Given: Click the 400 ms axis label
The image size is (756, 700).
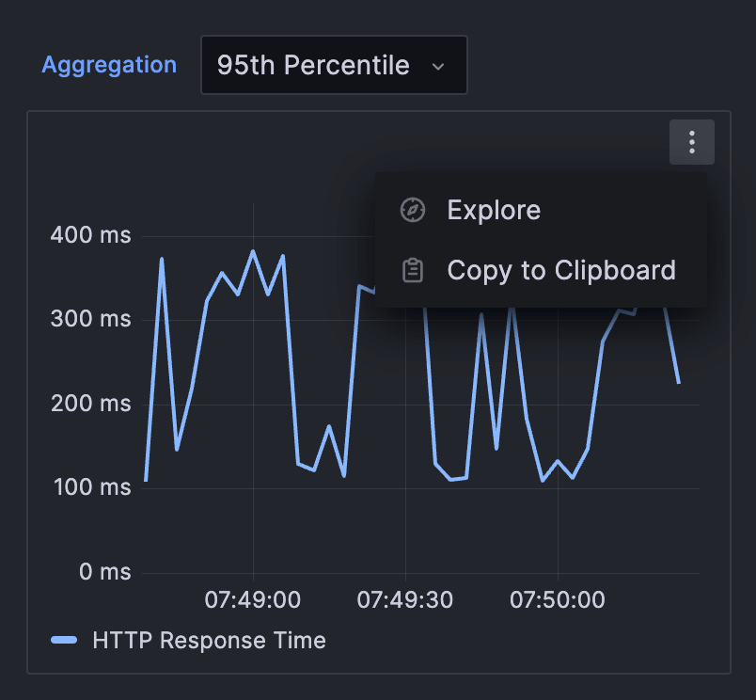Looking at the screenshot, I should pyautogui.click(x=90, y=235).
